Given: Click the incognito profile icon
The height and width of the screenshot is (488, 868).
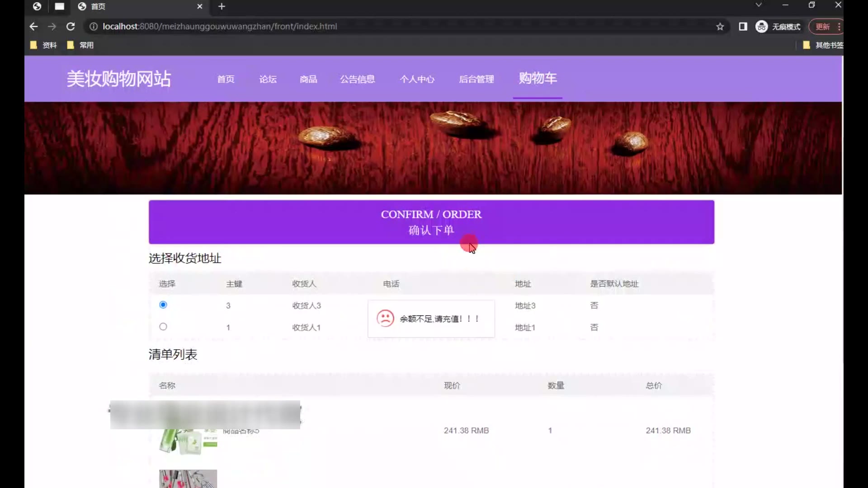Looking at the screenshot, I should [x=762, y=27].
